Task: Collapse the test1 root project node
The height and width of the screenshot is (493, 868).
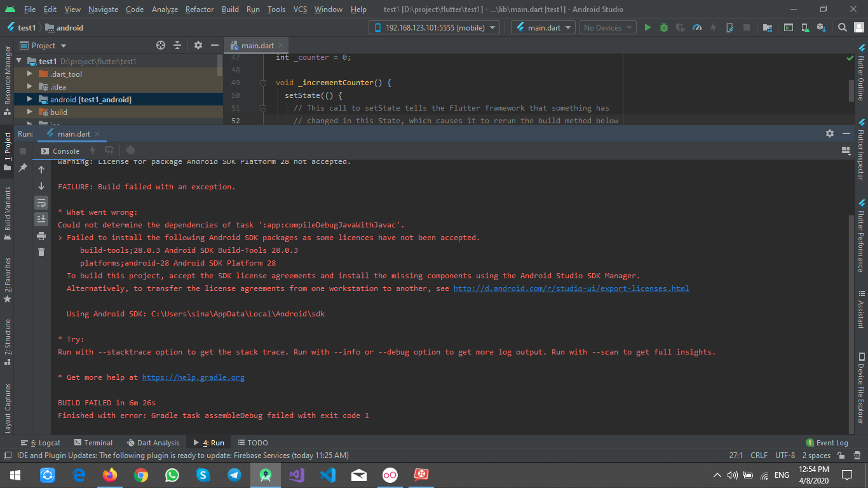Action: (19, 61)
